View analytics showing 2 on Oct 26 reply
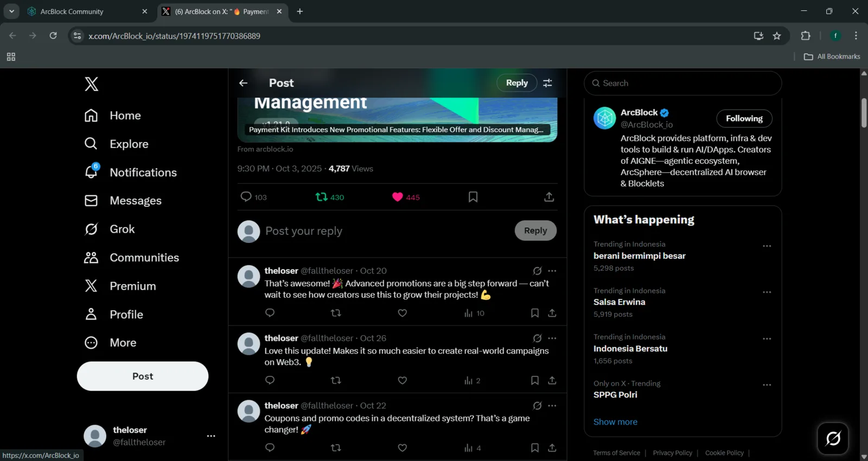Image resolution: width=868 pixels, height=461 pixels. pyautogui.click(x=472, y=380)
